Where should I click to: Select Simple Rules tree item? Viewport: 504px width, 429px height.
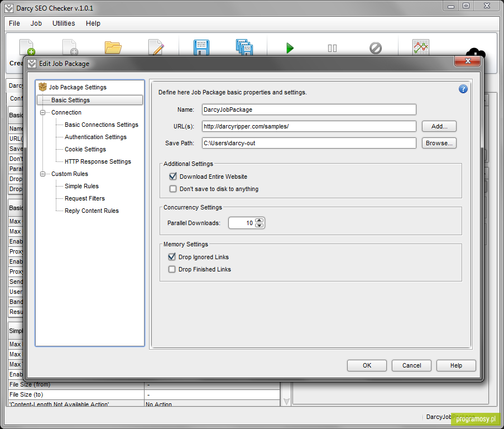click(81, 186)
